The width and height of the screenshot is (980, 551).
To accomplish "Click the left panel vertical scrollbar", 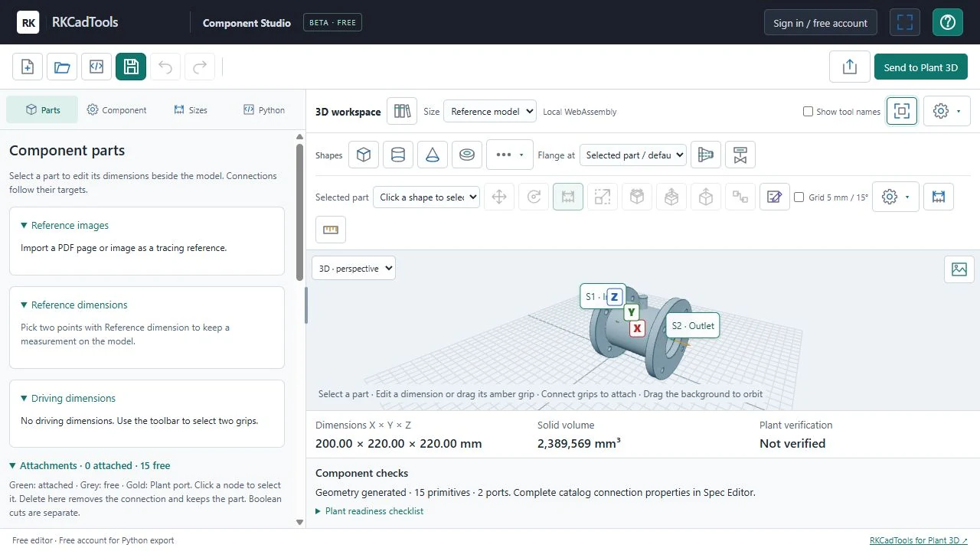I will click(x=299, y=329).
